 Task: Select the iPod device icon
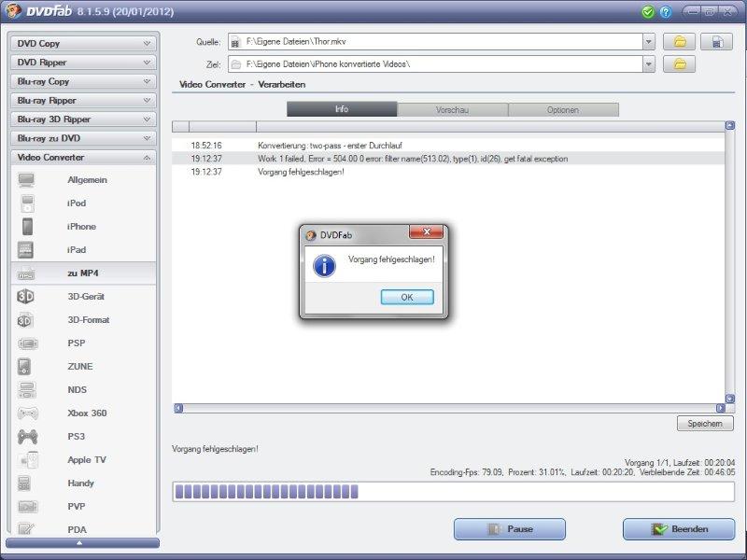(28, 203)
